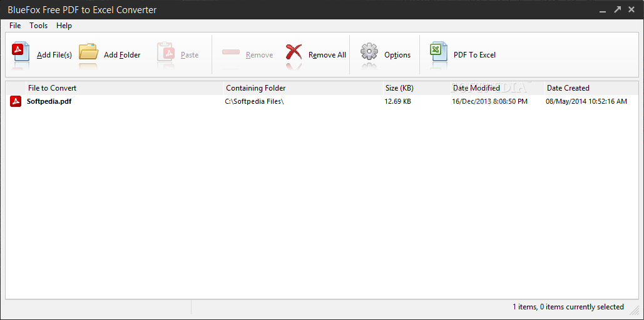
Task: Click the PDF To Excel label
Action: click(x=474, y=55)
